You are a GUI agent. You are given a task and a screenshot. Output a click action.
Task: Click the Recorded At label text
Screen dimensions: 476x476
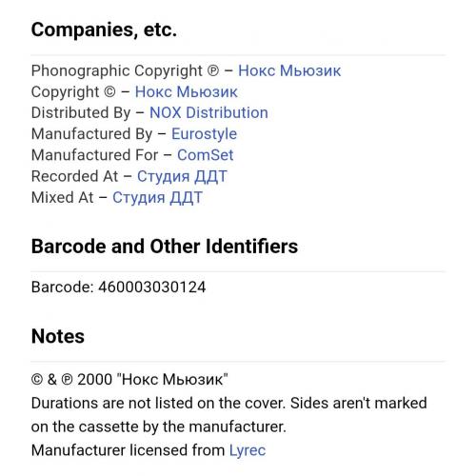coord(74,176)
